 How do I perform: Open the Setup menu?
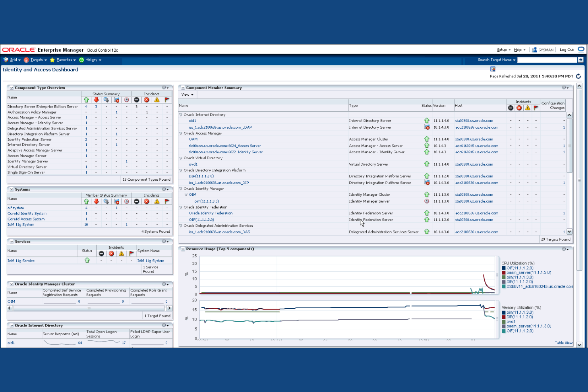[x=501, y=50]
